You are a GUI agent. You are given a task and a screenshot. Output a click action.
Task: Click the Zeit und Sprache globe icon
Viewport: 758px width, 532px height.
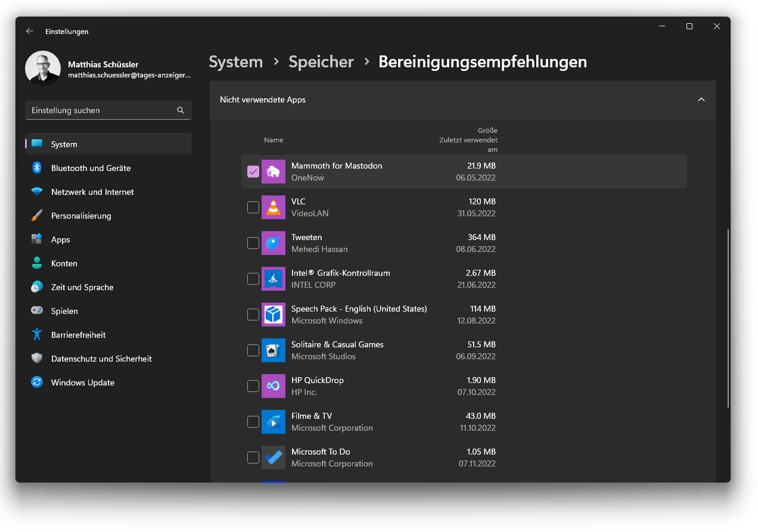point(37,287)
